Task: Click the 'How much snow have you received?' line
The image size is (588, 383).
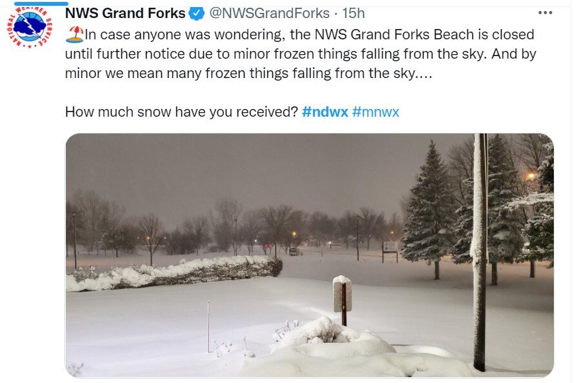Action: point(181,112)
